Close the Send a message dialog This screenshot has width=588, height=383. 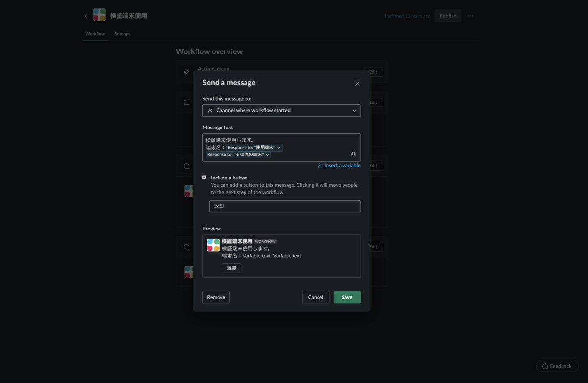(x=357, y=84)
